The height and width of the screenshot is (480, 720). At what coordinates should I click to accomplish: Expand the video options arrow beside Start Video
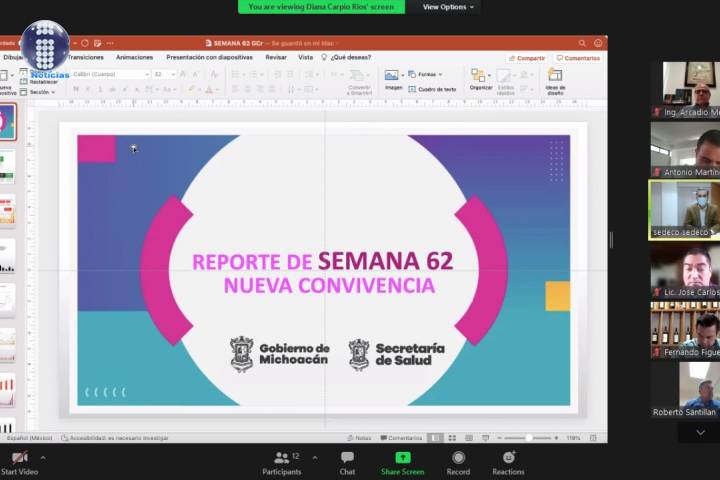pyautogui.click(x=42, y=457)
